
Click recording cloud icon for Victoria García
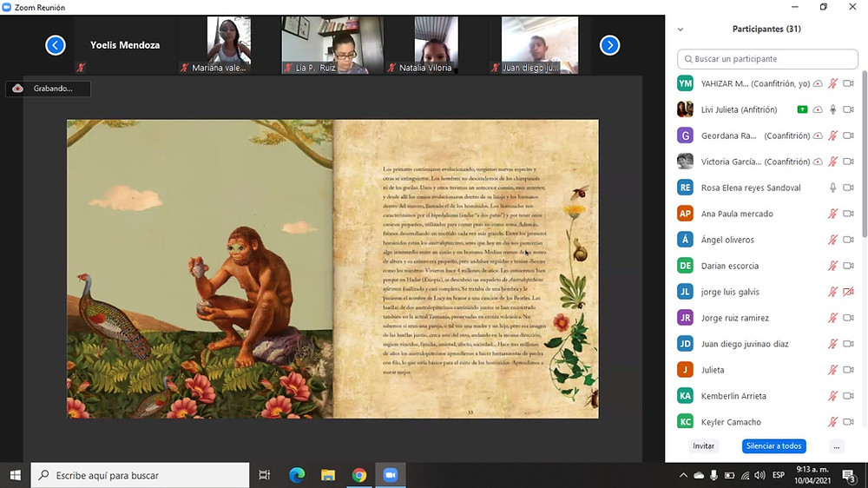click(818, 162)
